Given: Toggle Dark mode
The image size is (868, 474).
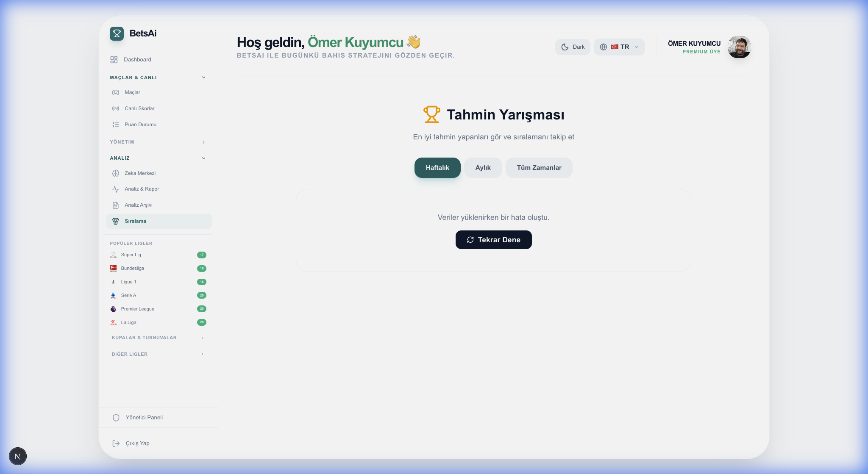Looking at the screenshot, I should point(573,47).
